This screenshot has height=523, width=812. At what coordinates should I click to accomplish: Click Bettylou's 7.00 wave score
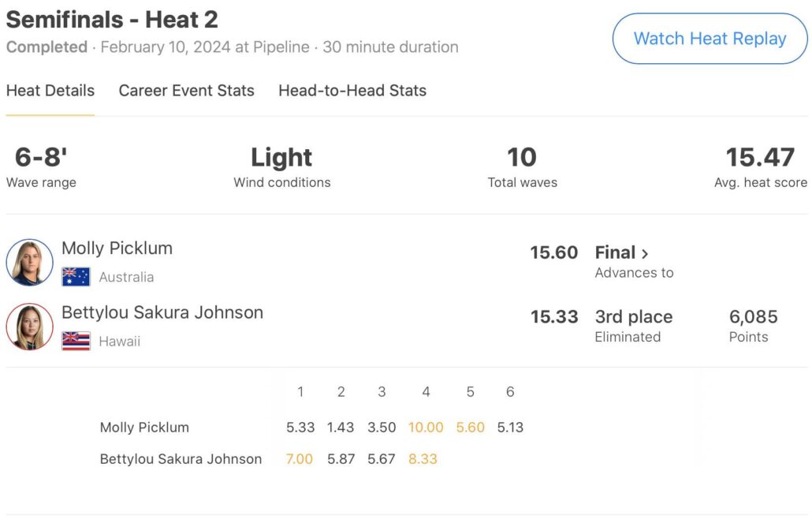(300, 458)
